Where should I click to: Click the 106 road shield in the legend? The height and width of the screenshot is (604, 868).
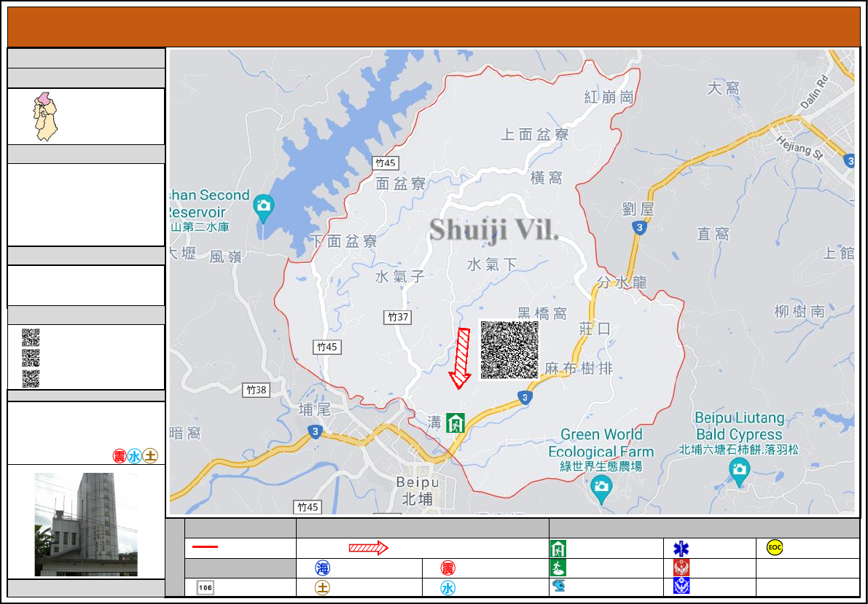(205, 587)
